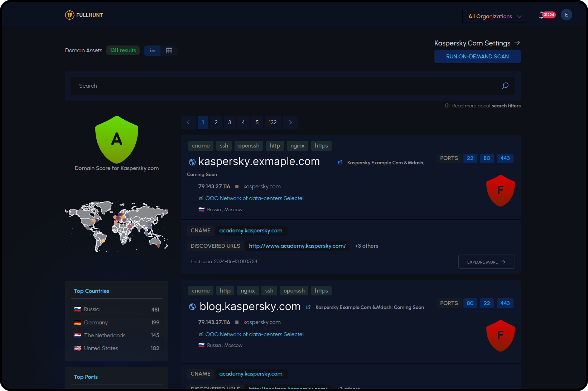This screenshot has height=391, width=588.
Task: Go to previous page arrow in pagination
Action: point(188,122)
